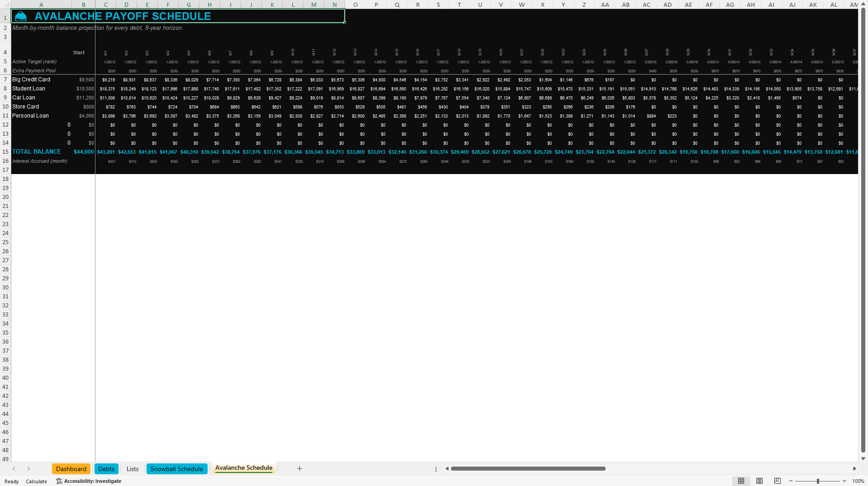Screen dimensions: 868x486
Task: Click horizontal scrollbar left arrow
Action: [x=447, y=469]
